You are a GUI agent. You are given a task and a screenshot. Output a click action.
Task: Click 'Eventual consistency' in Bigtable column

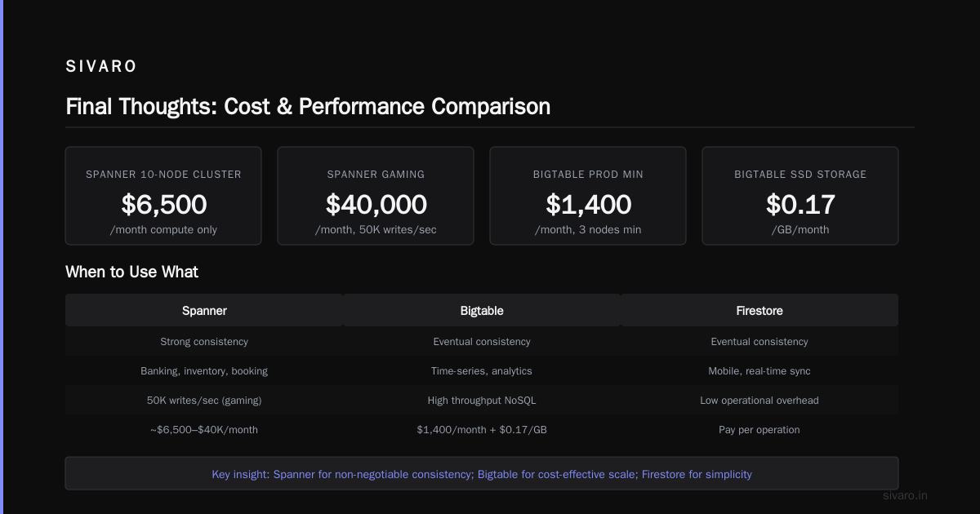pos(482,342)
